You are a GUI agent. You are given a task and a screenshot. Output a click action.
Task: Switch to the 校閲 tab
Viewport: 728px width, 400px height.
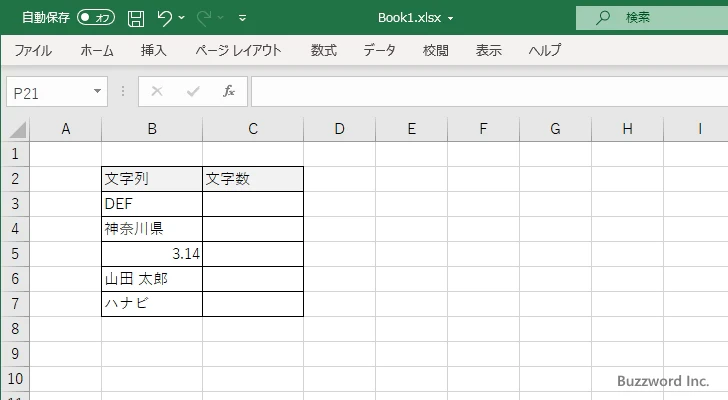[436, 50]
